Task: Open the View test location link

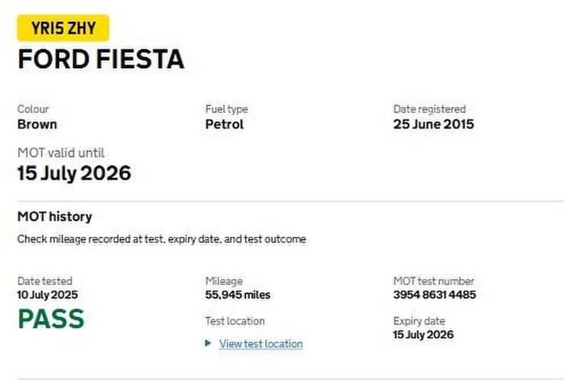Action: pyautogui.click(x=261, y=344)
